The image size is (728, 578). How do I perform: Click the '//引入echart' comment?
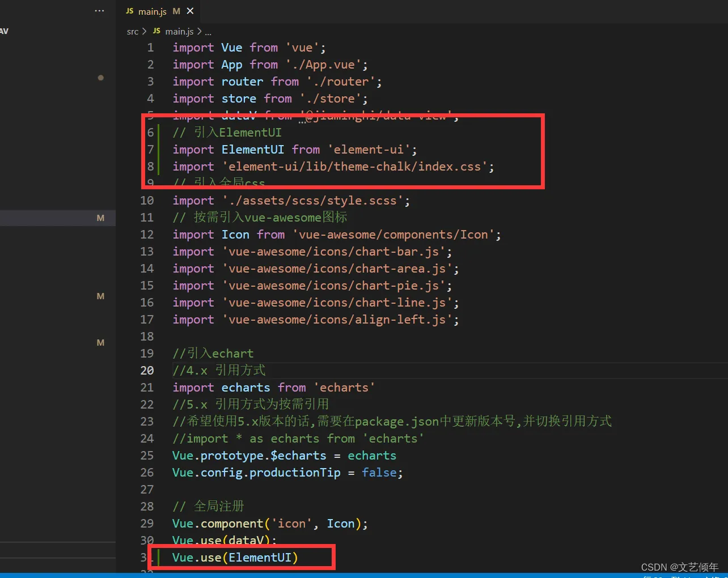213,354
